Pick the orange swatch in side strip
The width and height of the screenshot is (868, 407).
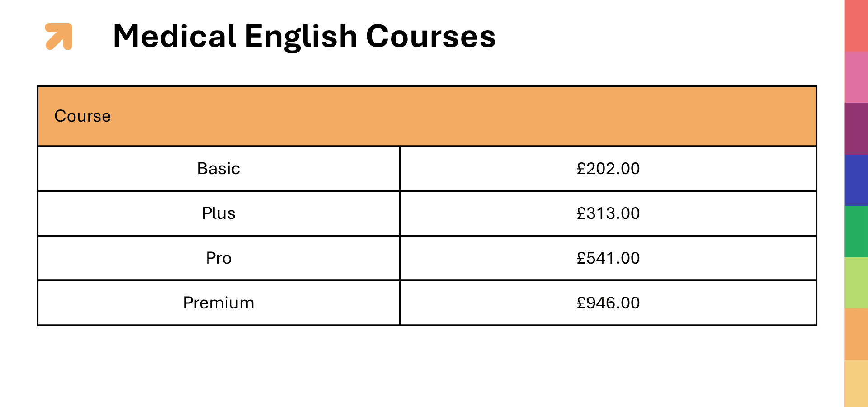click(x=856, y=334)
